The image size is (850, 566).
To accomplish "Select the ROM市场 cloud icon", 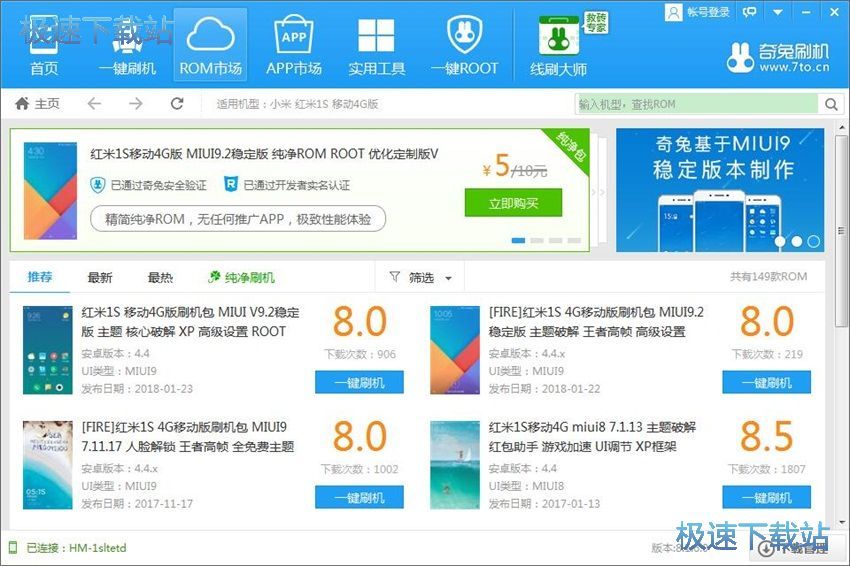I will coord(210,35).
